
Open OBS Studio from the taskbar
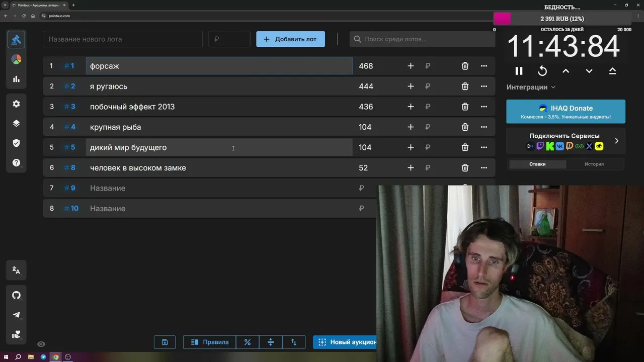coord(68,357)
